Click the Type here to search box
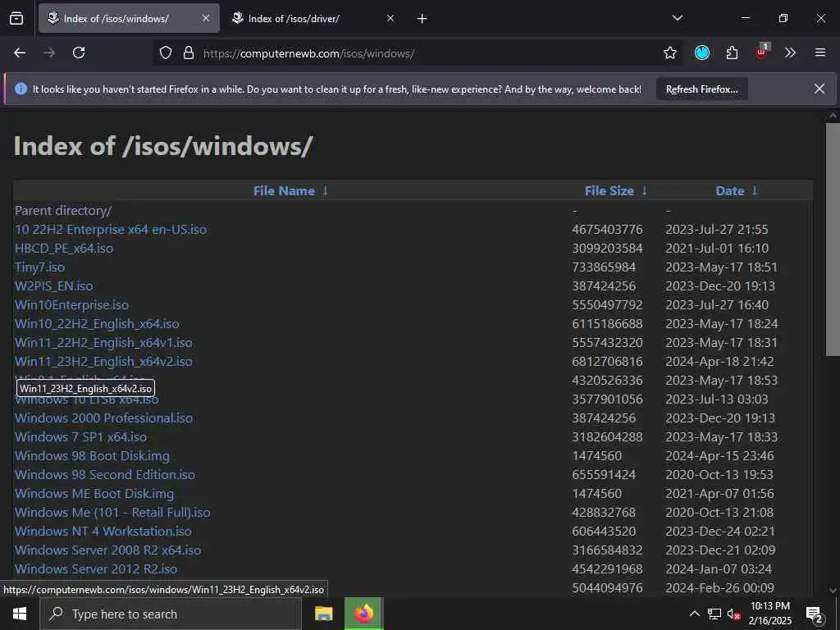 pyautogui.click(x=171, y=614)
